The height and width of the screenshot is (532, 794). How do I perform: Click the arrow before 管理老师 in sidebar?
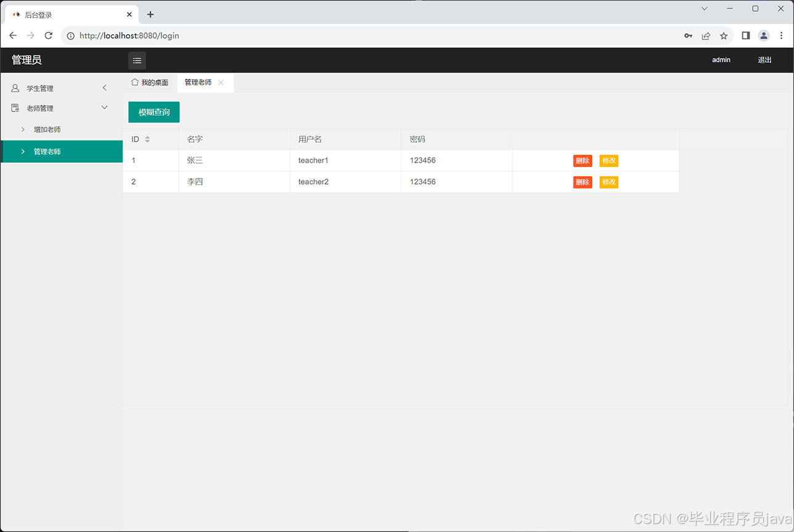coord(23,151)
